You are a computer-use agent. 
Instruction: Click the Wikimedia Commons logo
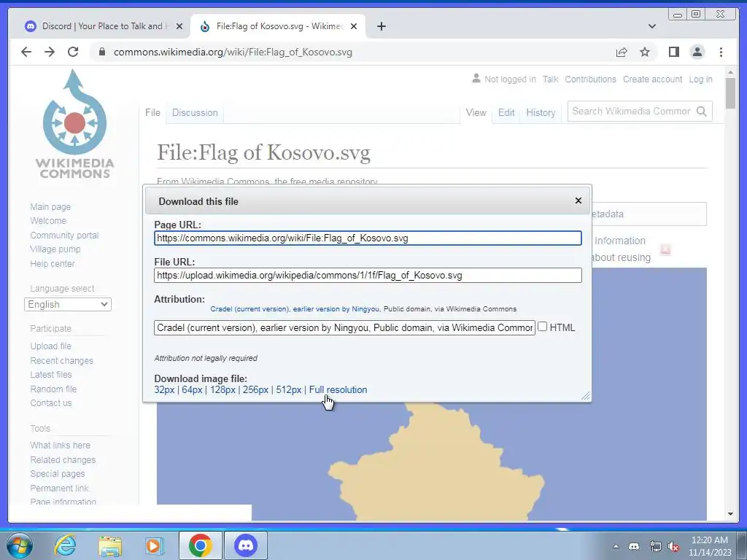pyautogui.click(x=75, y=124)
